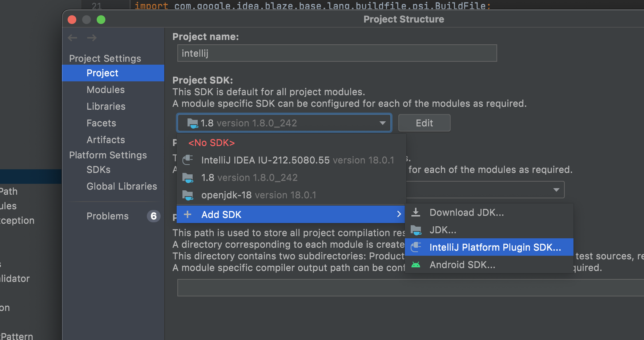
Task: Click the plus icon beside Add SDK
Action: 188,214
